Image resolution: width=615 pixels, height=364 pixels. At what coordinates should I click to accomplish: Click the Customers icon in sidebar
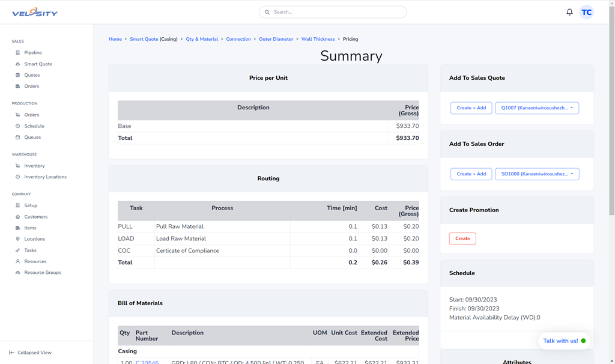(18, 217)
